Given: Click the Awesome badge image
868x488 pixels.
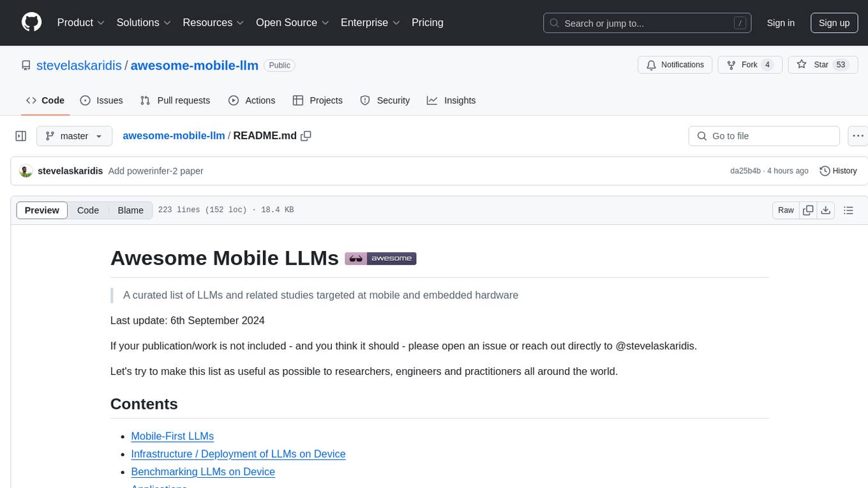Looking at the screenshot, I should [380, 259].
